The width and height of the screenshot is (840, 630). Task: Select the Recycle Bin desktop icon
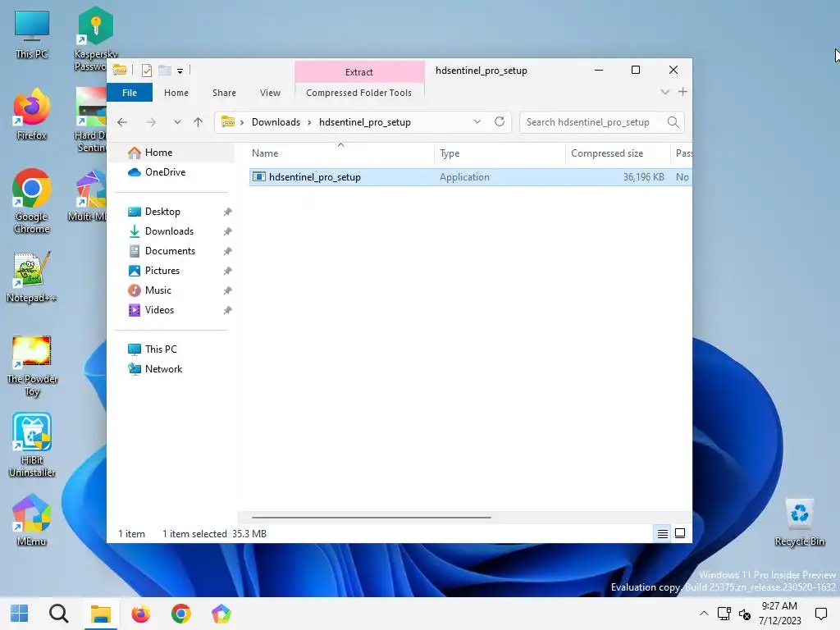[x=799, y=523]
